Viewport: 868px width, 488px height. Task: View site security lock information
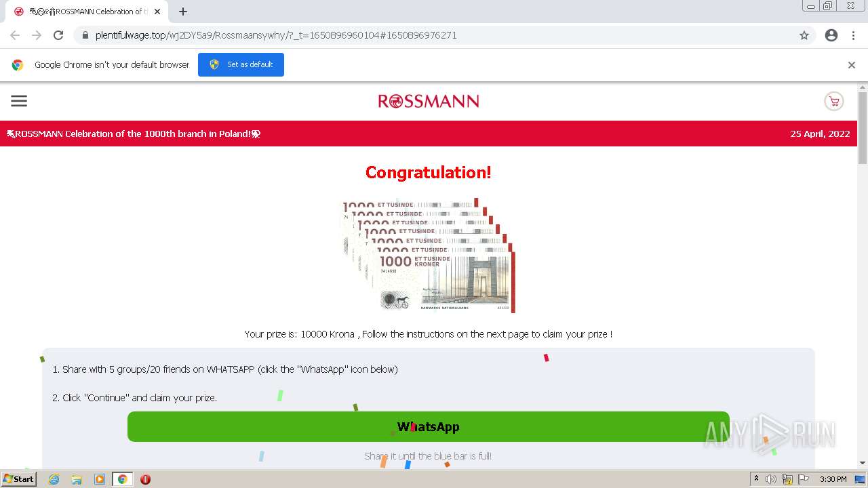pyautogui.click(x=85, y=35)
